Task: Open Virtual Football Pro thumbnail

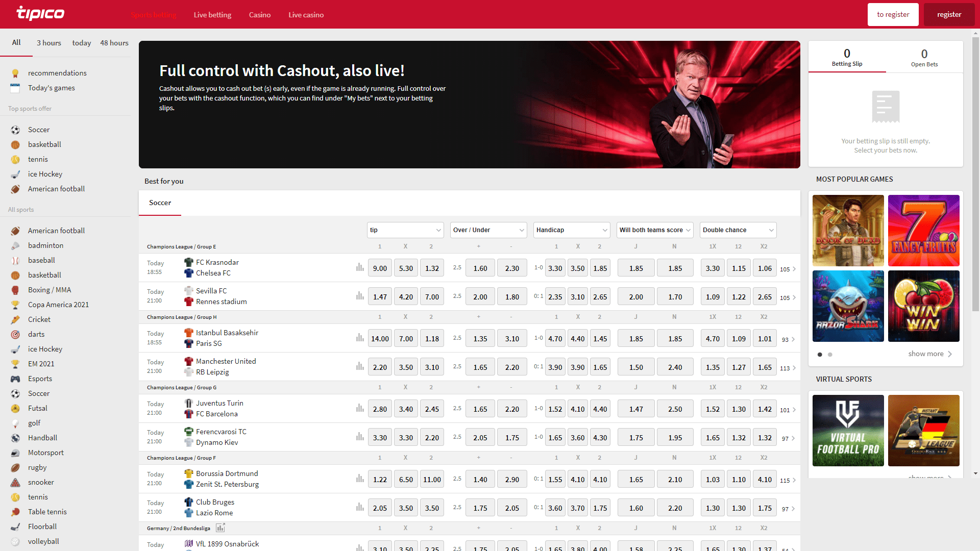Action: (x=848, y=431)
